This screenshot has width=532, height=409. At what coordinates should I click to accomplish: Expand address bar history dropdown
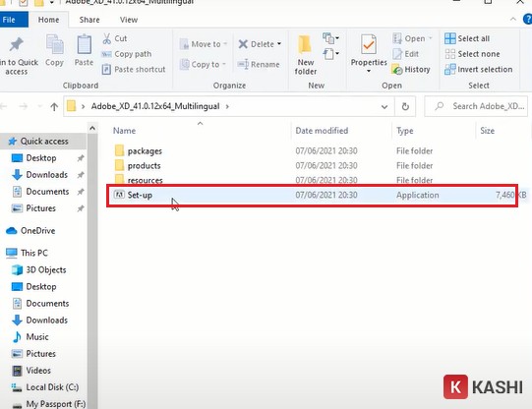tap(384, 107)
